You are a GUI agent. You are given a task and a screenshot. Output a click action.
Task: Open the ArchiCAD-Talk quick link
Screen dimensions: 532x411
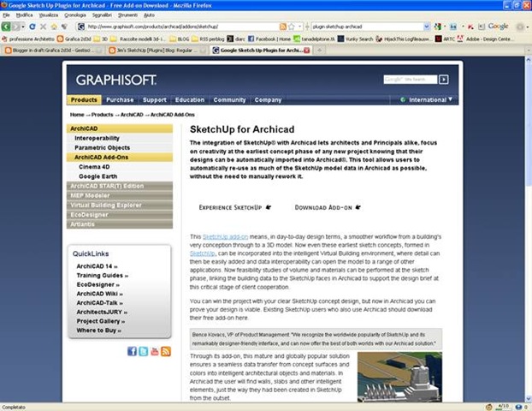click(x=99, y=303)
